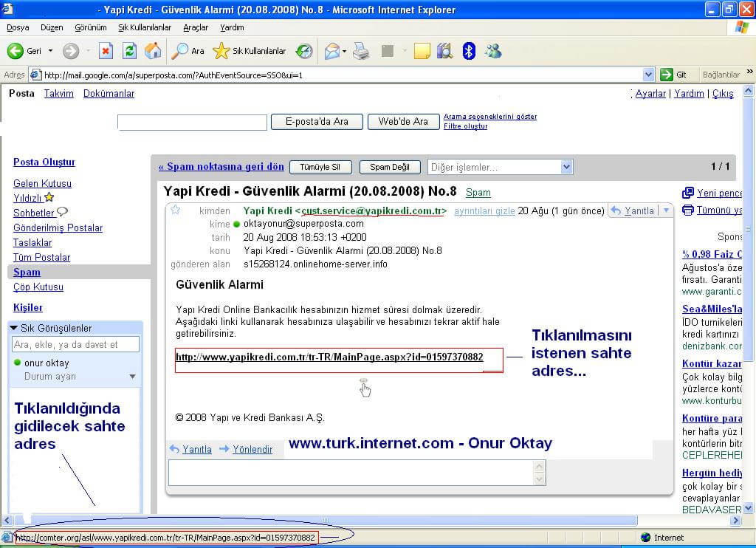Collapse the 'Sık Görüşülenler' panel

point(14,328)
